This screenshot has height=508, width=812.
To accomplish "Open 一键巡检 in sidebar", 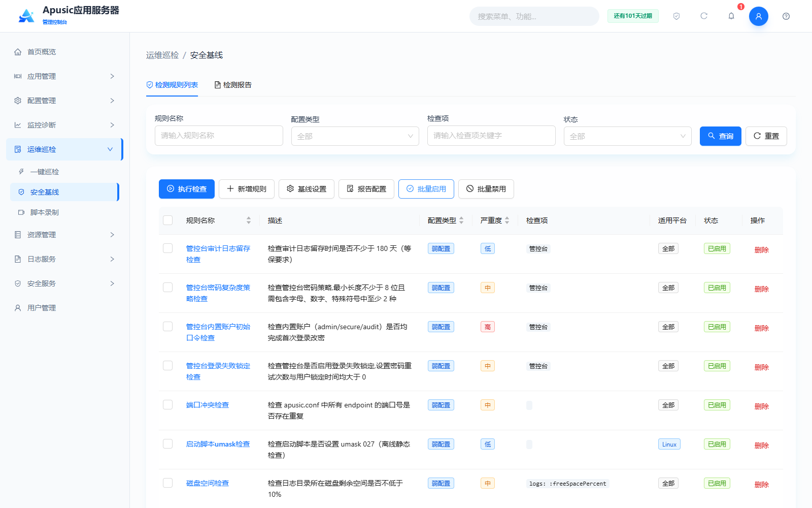I will (x=64, y=172).
